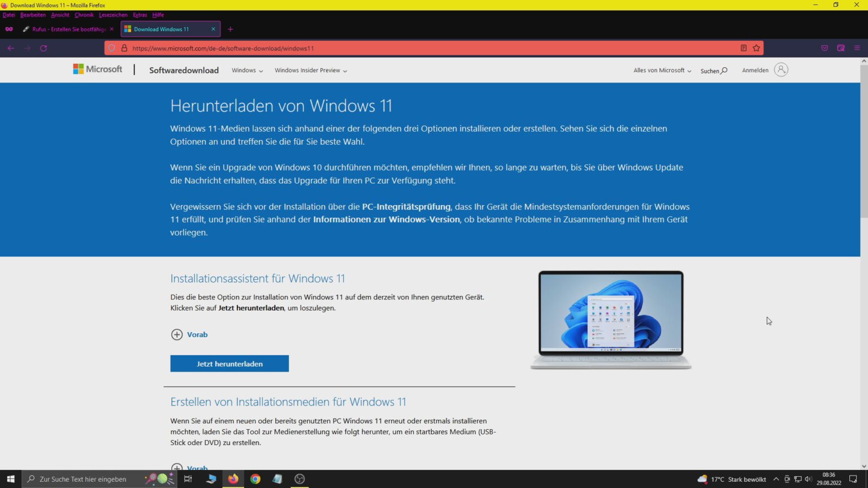Click the Jetzt herunterladen button

(x=229, y=364)
